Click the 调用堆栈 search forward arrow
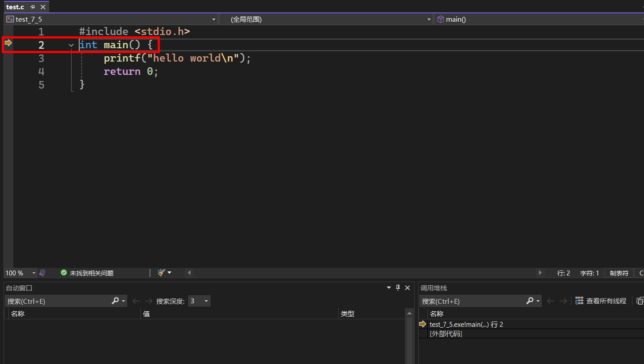Screen dimensions: 644x364 [563, 301]
